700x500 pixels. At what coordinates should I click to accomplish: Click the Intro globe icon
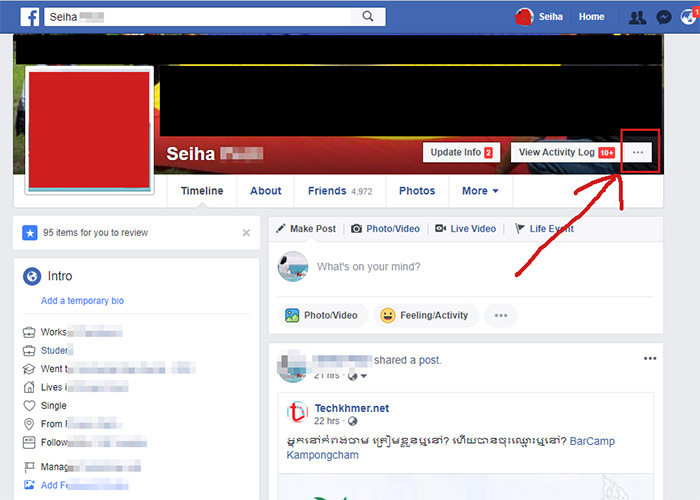[32, 276]
